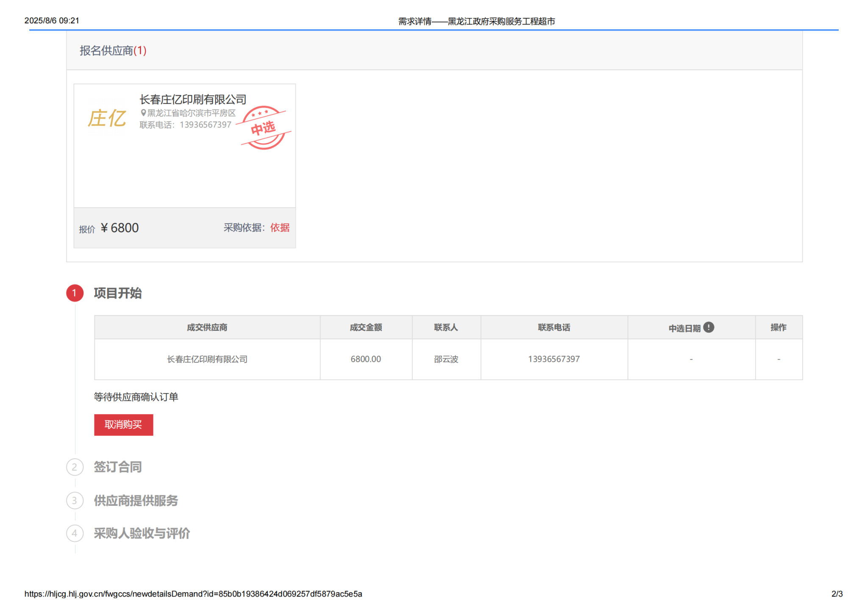Open the red 依据 purchase basis link

[x=280, y=227]
